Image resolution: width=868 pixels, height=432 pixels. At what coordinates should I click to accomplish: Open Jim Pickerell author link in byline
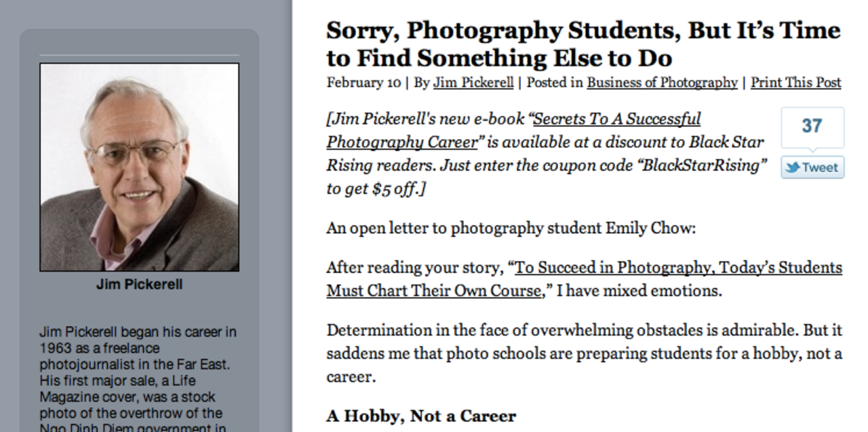473,83
